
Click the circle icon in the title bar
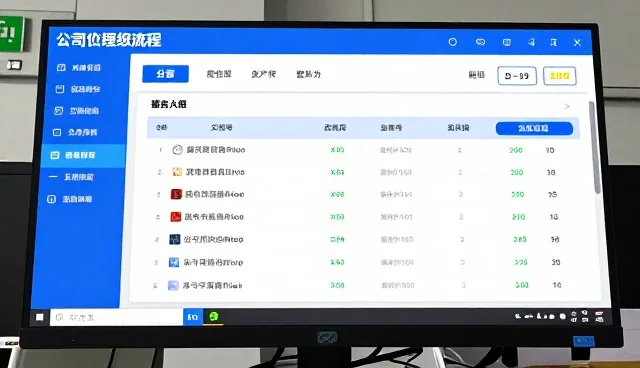click(x=453, y=42)
